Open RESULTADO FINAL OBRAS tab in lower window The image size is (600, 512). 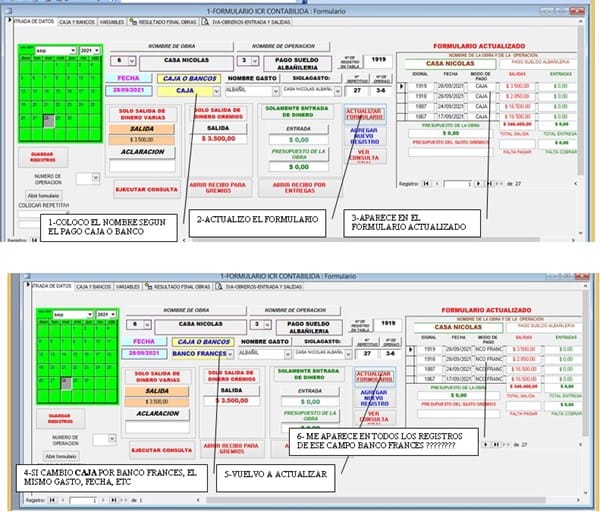178,287
